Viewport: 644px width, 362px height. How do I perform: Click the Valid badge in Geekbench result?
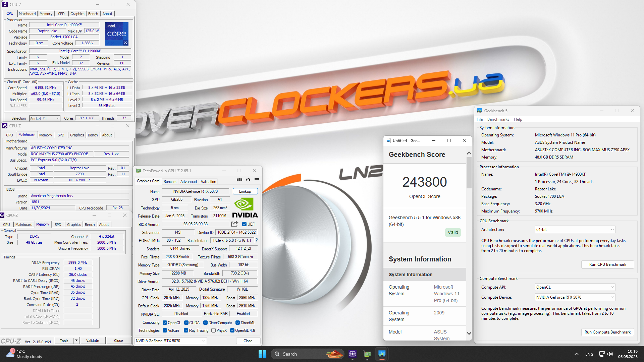click(453, 232)
